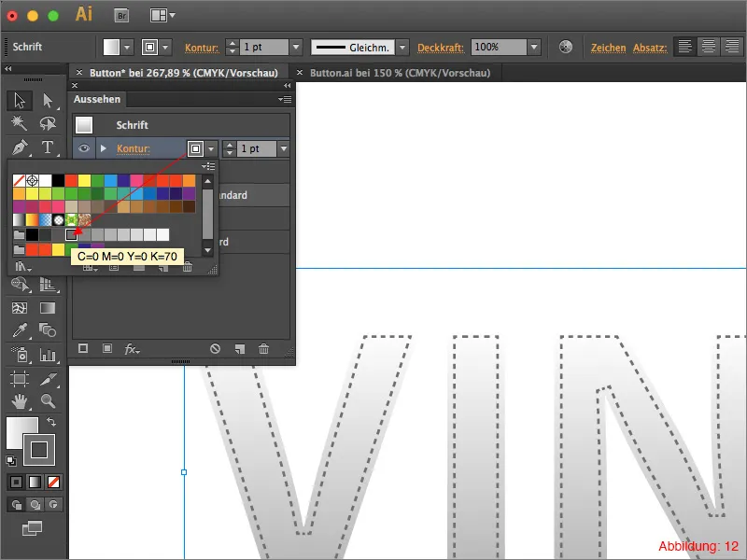Toggle visibility eye of Kontur row
Screen dimensions: 747x560
84,148
